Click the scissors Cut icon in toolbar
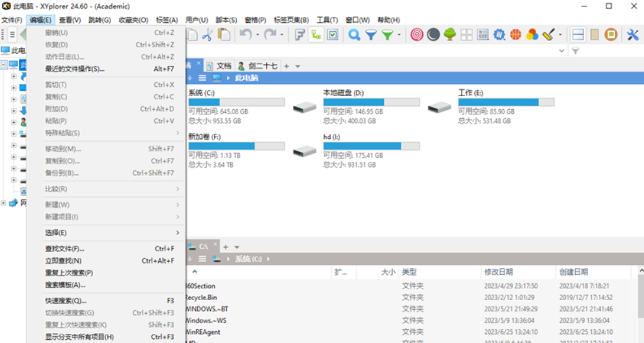Screen dimensions: 644x343 pos(207,35)
